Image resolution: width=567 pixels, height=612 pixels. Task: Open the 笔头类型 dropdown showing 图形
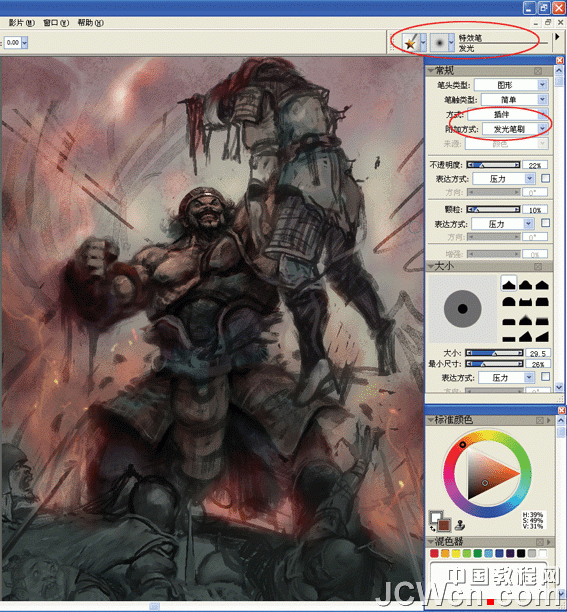(511, 85)
